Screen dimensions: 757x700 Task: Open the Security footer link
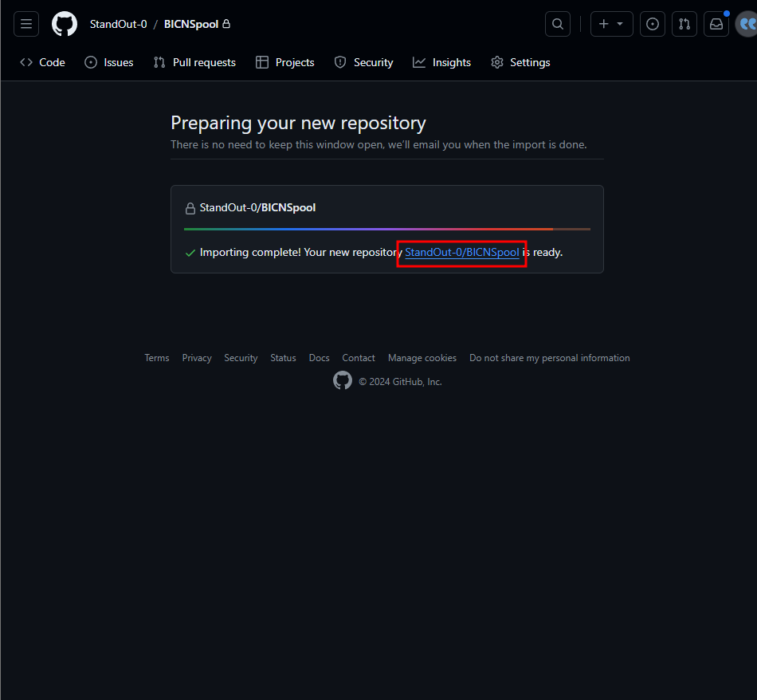[x=241, y=358]
